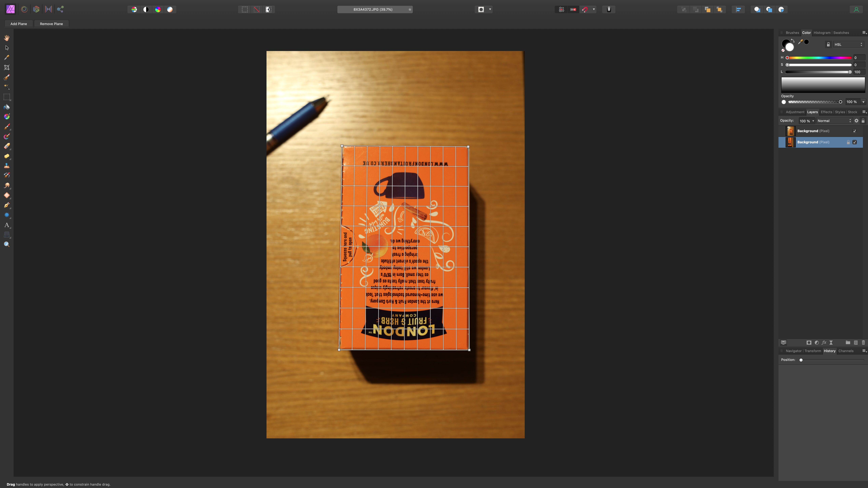
Task: Select the Crop tool
Action: pos(7,67)
